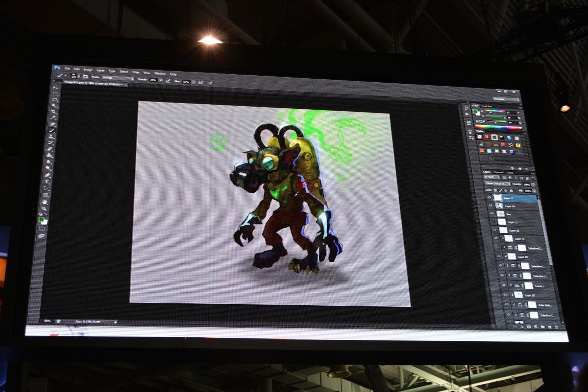Switch to the Swatches tab
The height and width of the screenshot is (392, 588).
pyautogui.click(x=487, y=106)
